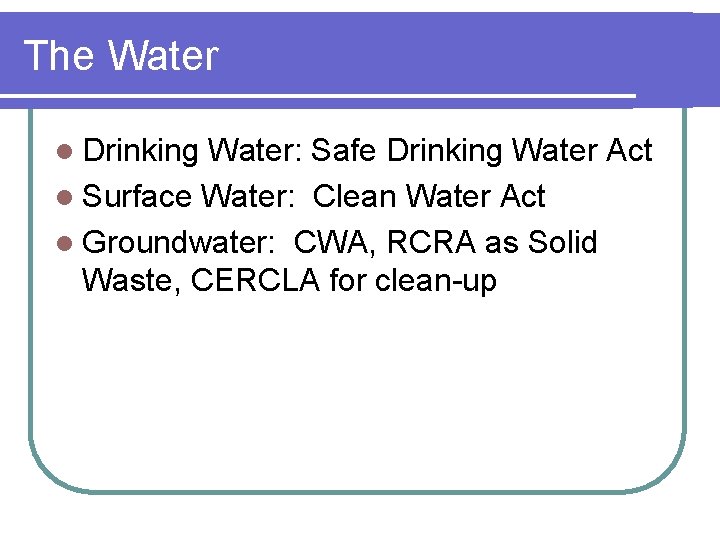The width and height of the screenshot is (720, 540).
Task: Click the word "Waste," on the last line
Action: [x=131, y=281]
